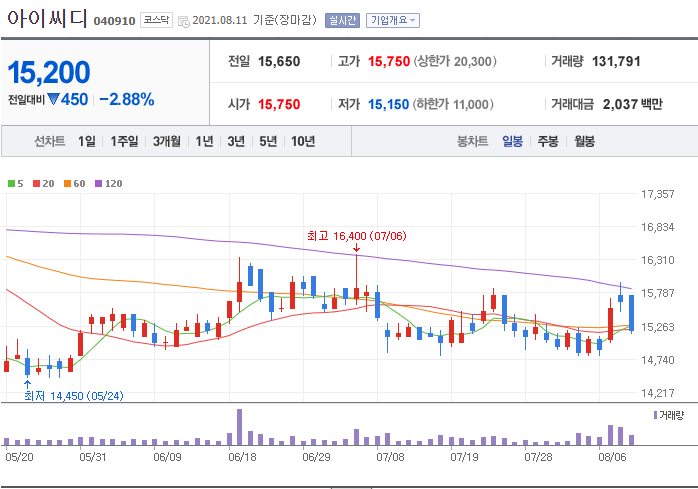698x489 pixels.
Task: Click the 2021.08.11 date text
Action: [219, 20]
